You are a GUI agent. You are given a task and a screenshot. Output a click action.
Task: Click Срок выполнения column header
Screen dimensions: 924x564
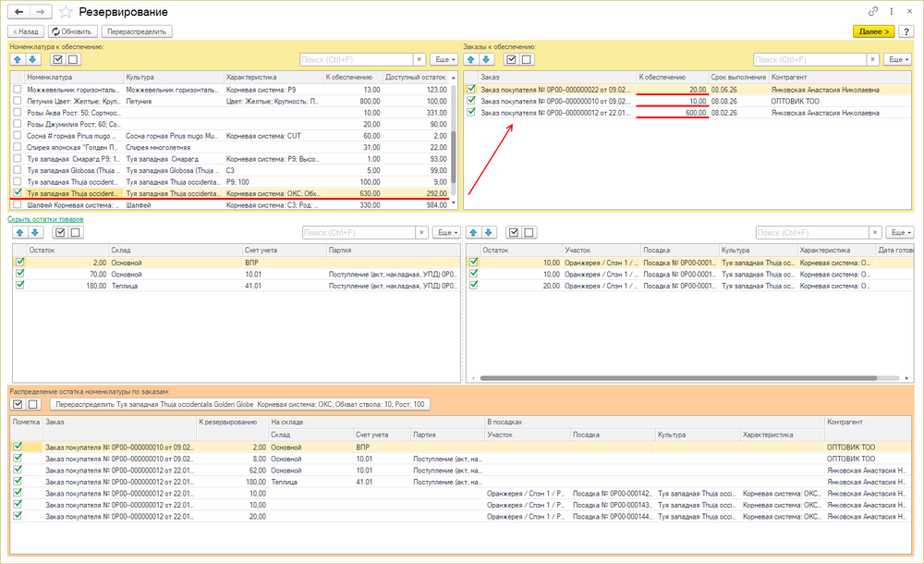point(737,77)
